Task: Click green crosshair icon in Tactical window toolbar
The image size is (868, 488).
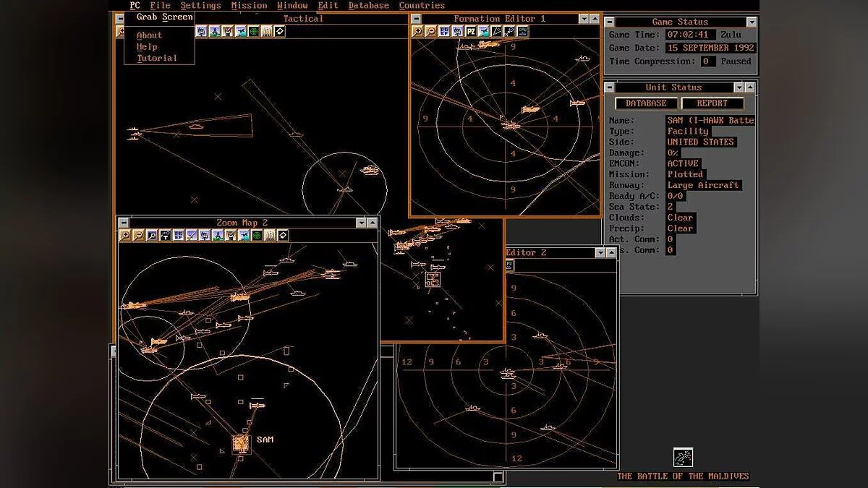Action: coord(254,31)
